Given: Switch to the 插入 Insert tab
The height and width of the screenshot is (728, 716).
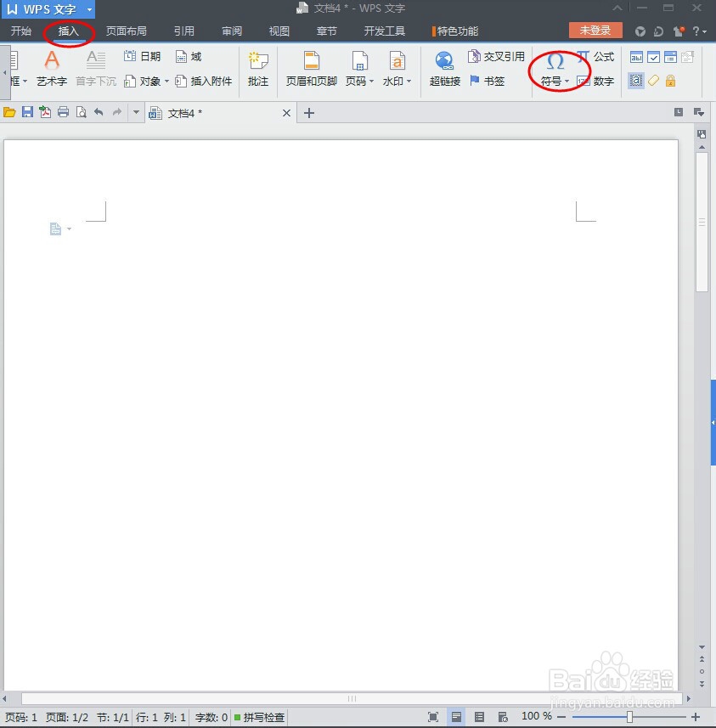Looking at the screenshot, I should pyautogui.click(x=69, y=31).
